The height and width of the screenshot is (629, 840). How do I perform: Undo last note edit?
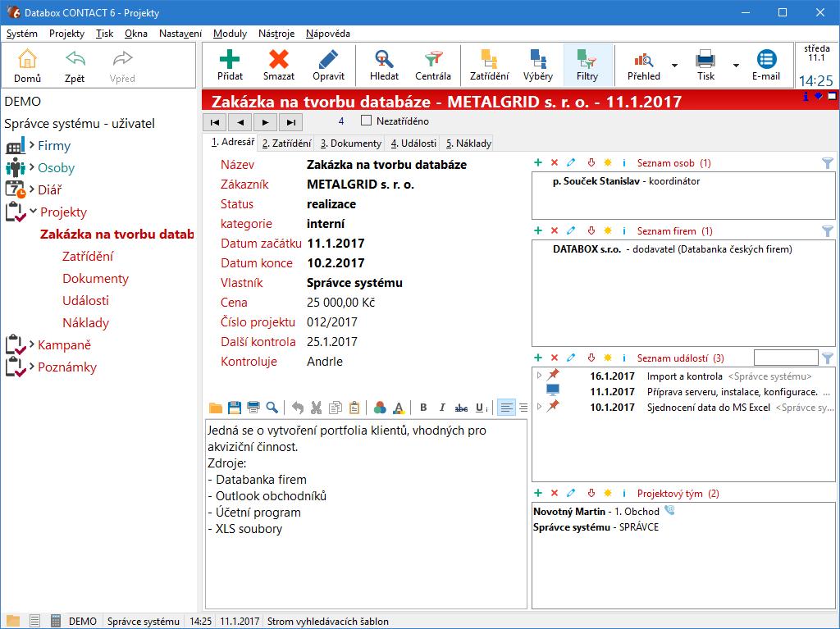coord(297,408)
